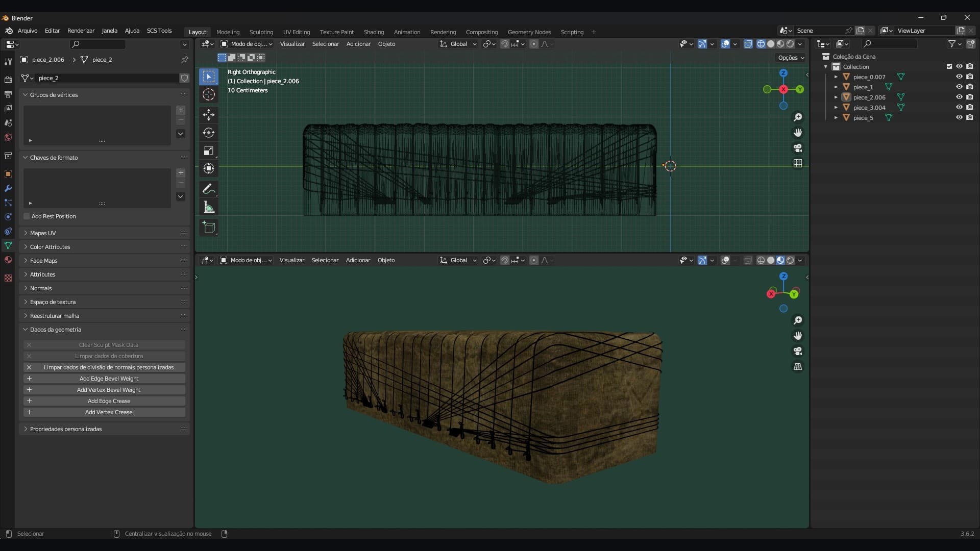Hide piece_1 using its eye icon

point(959,87)
